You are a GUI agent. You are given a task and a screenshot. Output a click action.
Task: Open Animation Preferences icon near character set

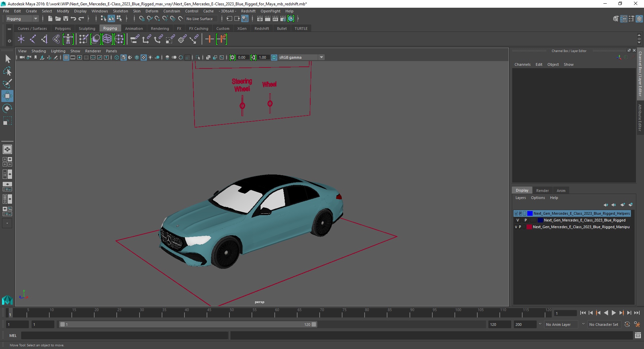point(637,325)
